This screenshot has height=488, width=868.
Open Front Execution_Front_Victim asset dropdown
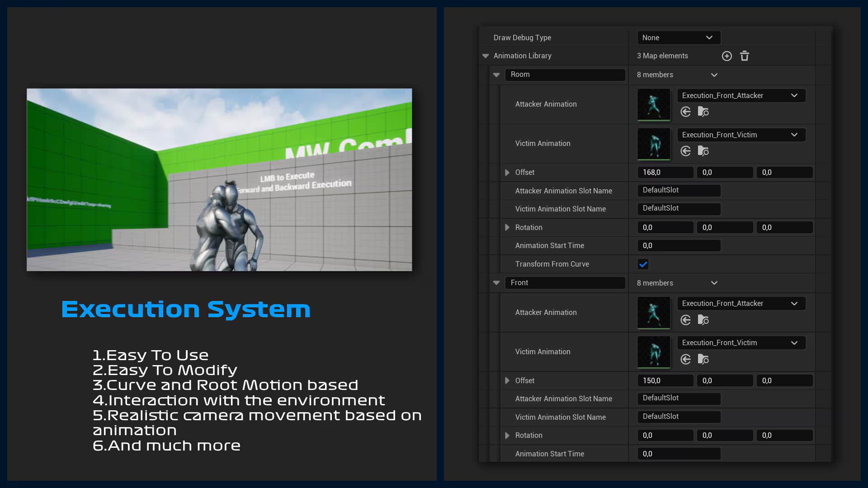(741, 343)
